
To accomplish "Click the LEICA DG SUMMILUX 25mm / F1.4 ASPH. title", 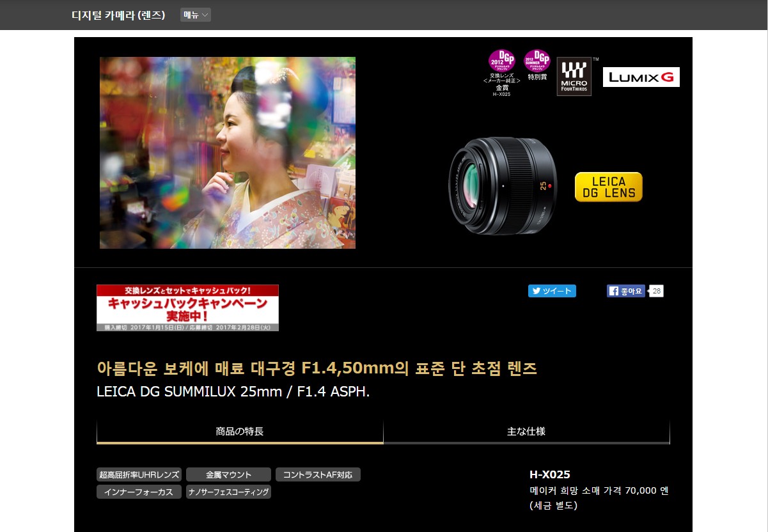I will 233,391.
